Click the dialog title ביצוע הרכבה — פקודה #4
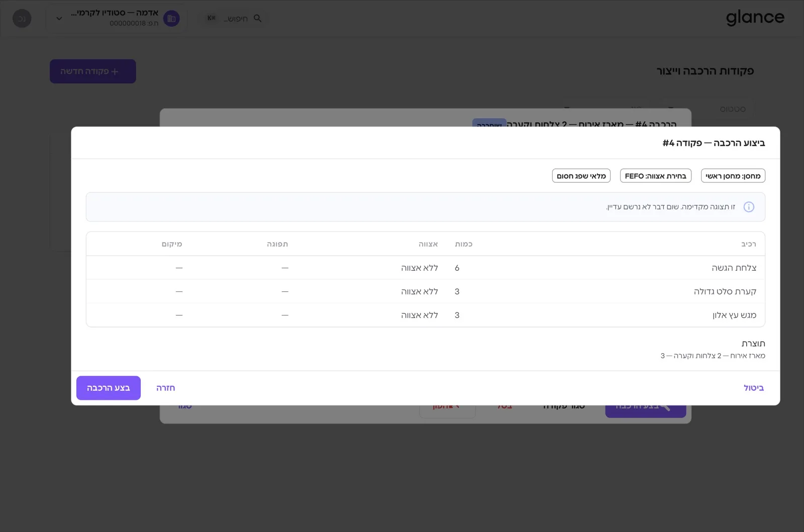The image size is (804, 532). coord(714,143)
